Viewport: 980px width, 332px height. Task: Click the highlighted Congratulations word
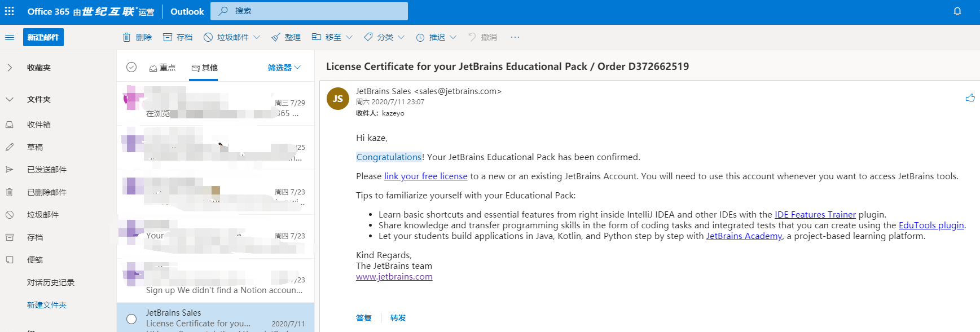point(389,157)
